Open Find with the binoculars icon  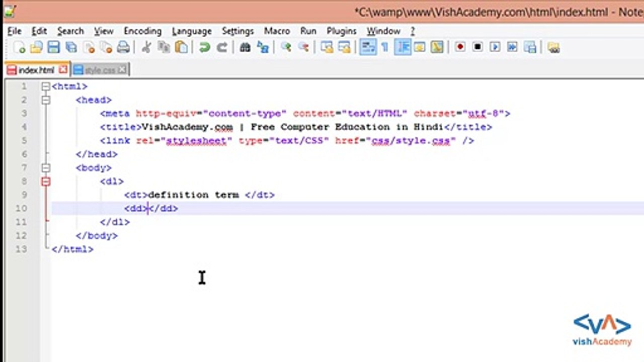[x=245, y=48]
